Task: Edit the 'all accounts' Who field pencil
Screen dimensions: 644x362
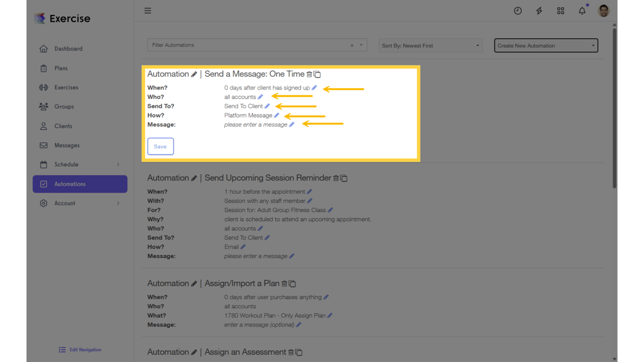Action: pos(261,97)
